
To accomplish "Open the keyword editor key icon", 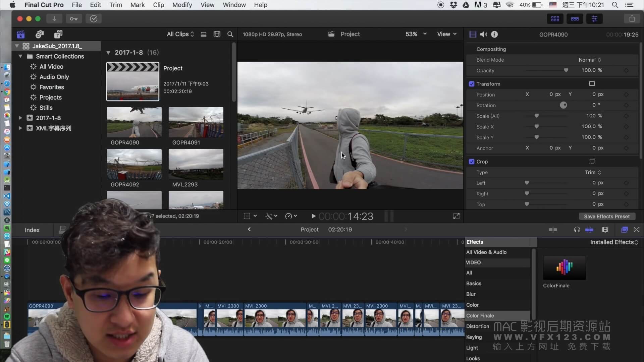I will tap(74, 19).
